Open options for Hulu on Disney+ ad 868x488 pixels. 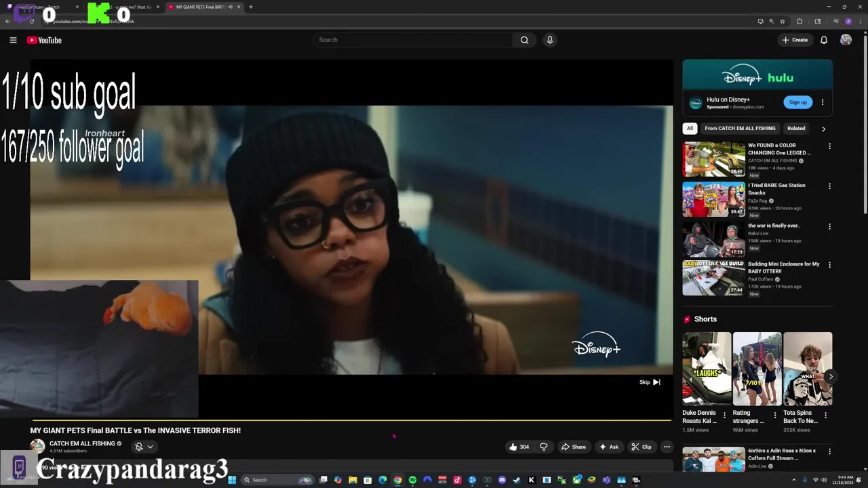[823, 102]
